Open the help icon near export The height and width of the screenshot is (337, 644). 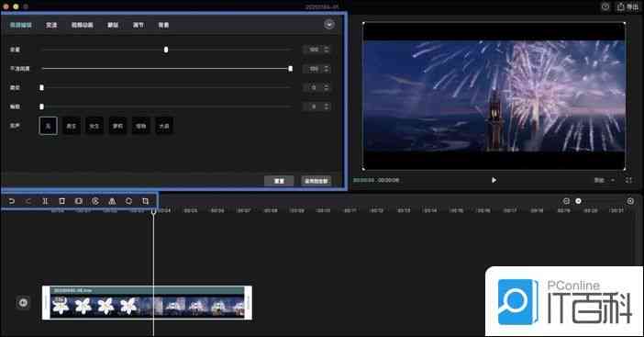pos(605,6)
